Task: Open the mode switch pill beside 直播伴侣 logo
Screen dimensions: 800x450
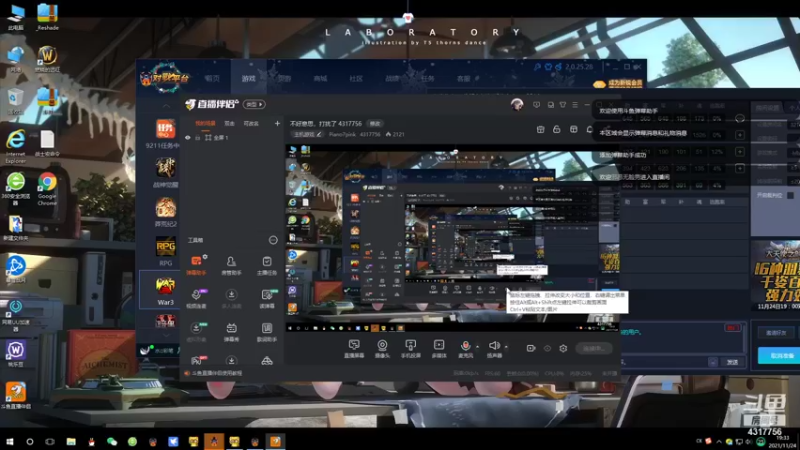Action: (x=254, y=104)
